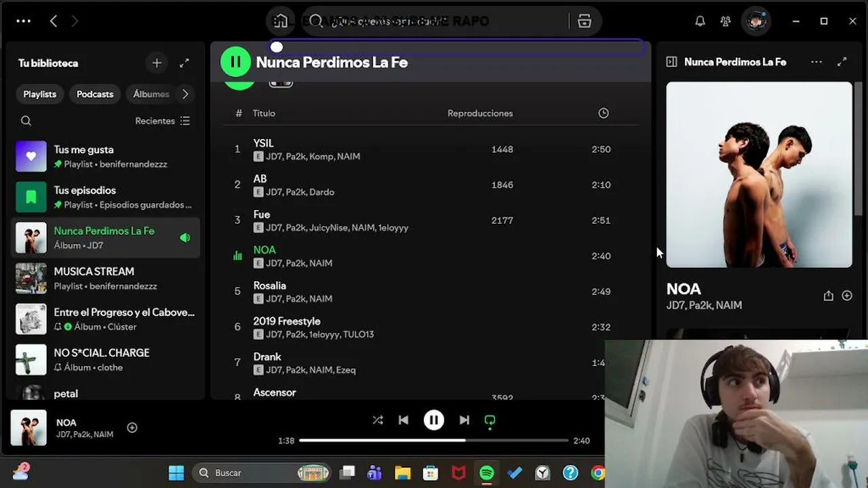Viewport: 868px width, 488px height.
Task: Open the weather widget on the taskbar
Action: click(x=20, y=472)
